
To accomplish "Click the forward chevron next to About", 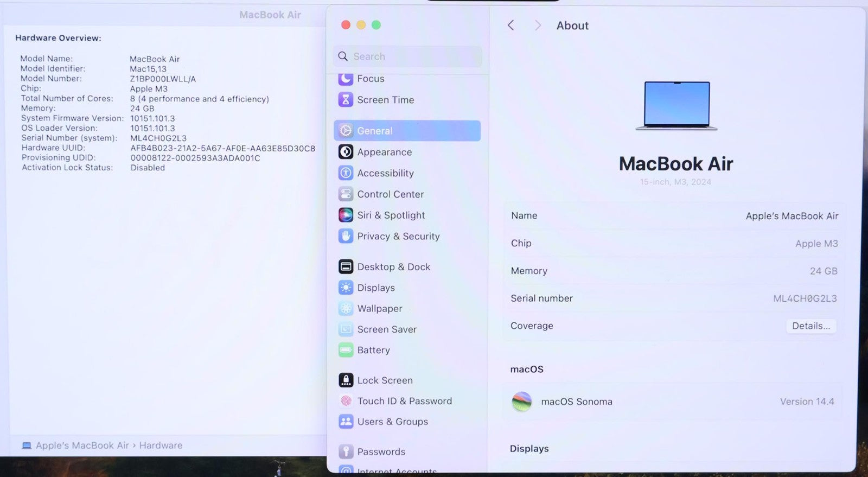I will tap(538, 26).
